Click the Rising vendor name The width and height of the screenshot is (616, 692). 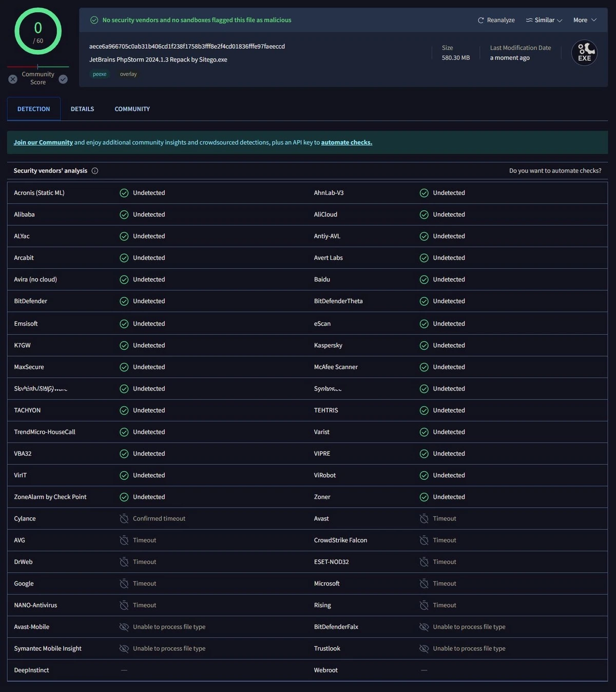click(x=322, y=605)
